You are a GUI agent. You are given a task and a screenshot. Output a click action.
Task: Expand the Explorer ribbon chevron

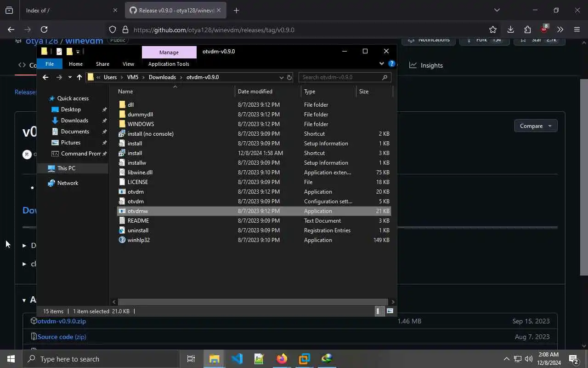[x=381, y=63]
